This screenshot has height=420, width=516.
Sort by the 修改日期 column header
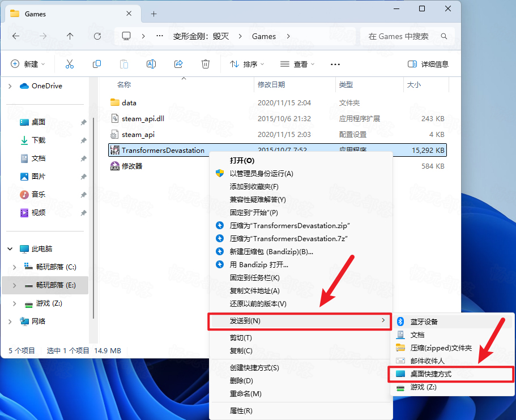tap(271, 84)
